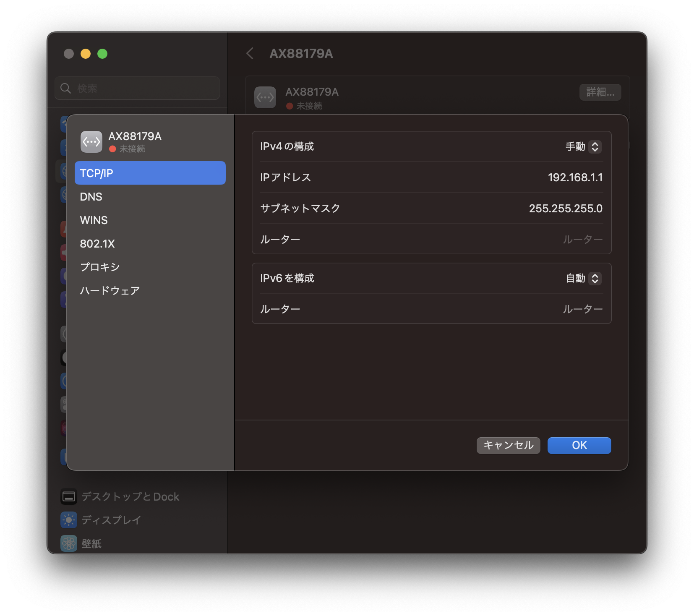Image resolution: width=694 pixels, height=616 pixels.
Task: Switch to the WINS tab
Action: [94, 220]
